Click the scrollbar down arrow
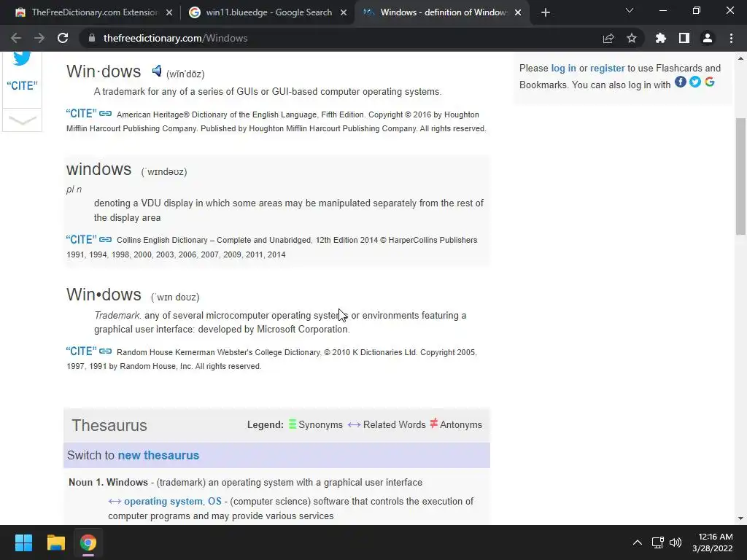 741,518
